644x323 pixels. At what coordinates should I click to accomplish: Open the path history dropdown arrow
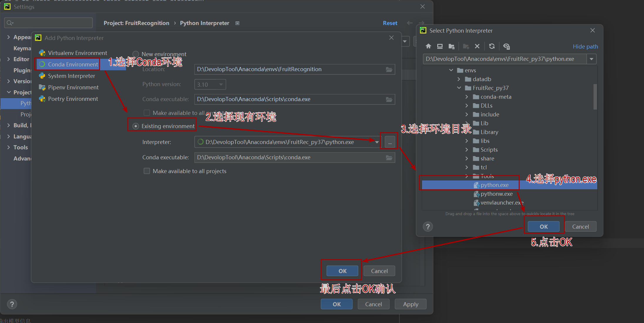(x=591, y=59)
